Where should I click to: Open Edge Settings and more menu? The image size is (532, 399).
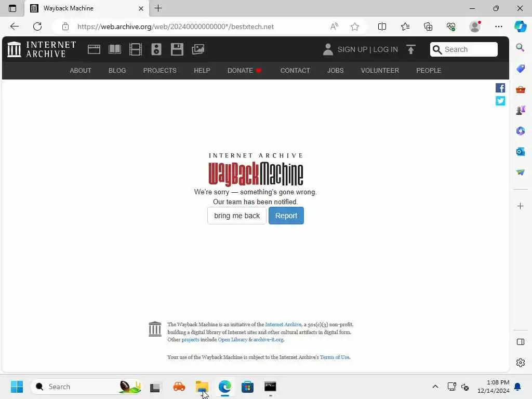coord(498,26)
